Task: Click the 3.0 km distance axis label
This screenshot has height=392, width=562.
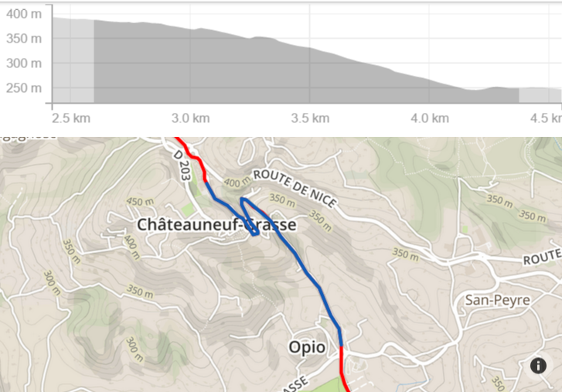Action: click(x=190, y=118)
